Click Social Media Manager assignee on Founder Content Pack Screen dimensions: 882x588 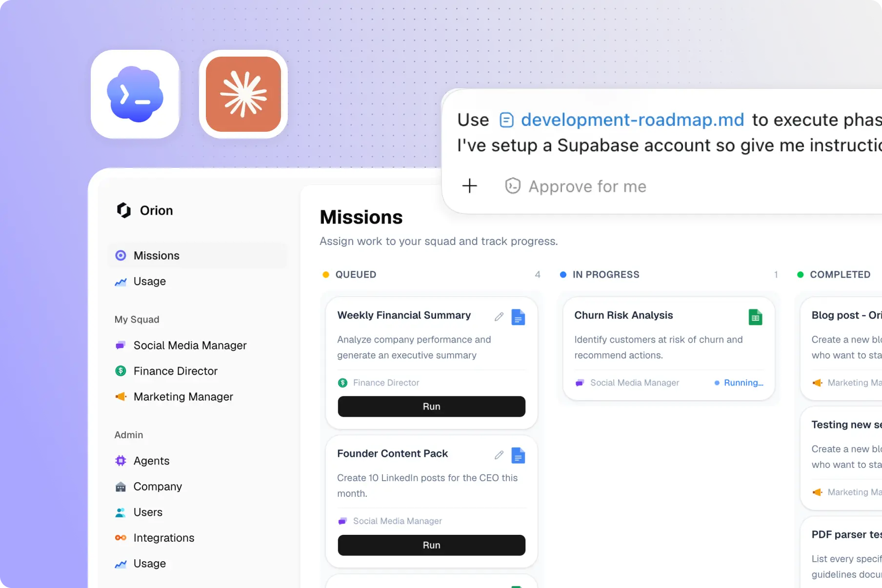pyautogui.click(x=390, y=521)
